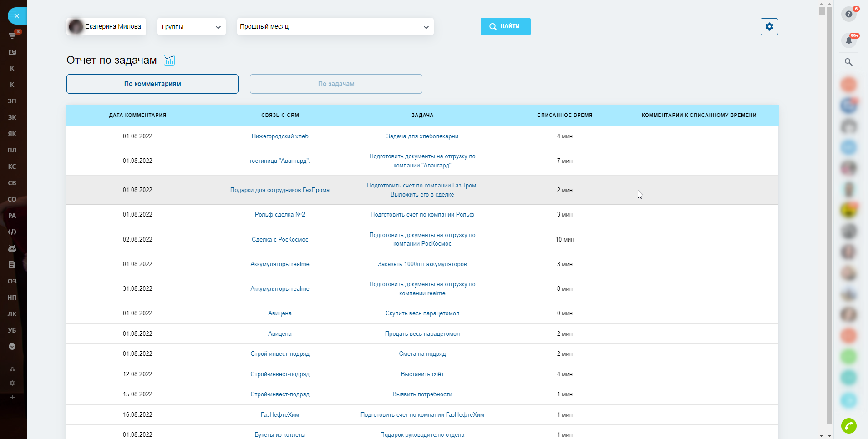Open the code brackets icon in sidebar
The image size is (868, 439).
click(x=12, y=232)
